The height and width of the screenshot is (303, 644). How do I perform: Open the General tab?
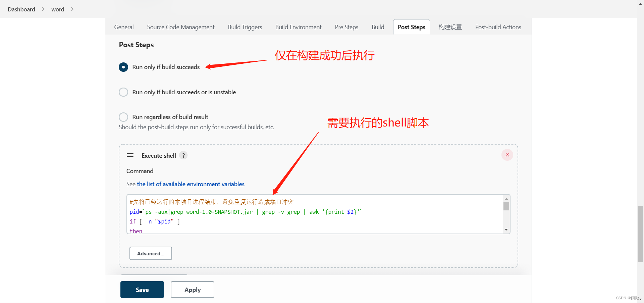(x=124, y=27)
